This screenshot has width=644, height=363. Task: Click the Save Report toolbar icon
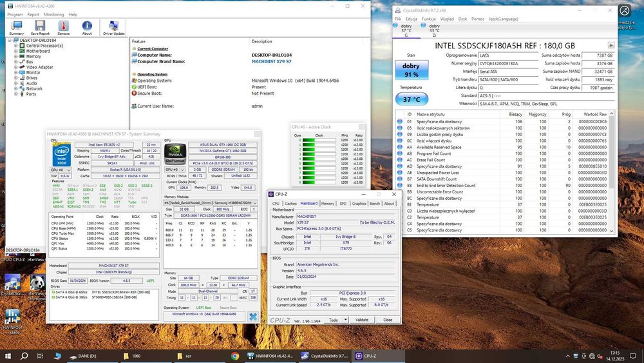pos(40,28)
